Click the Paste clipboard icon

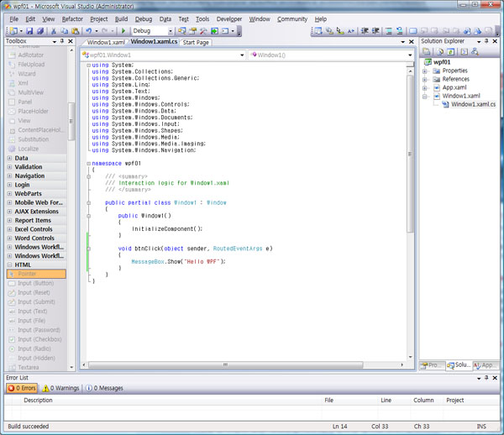[x=76, y=31]
